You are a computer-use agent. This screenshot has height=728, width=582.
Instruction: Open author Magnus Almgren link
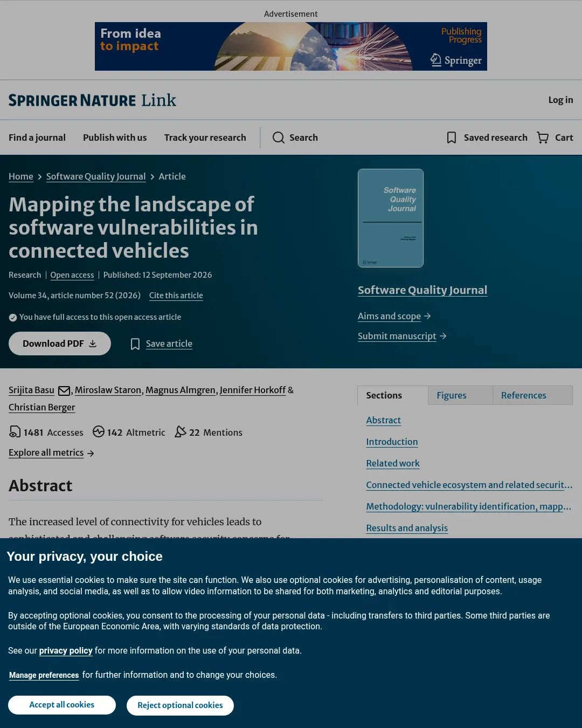181,390
